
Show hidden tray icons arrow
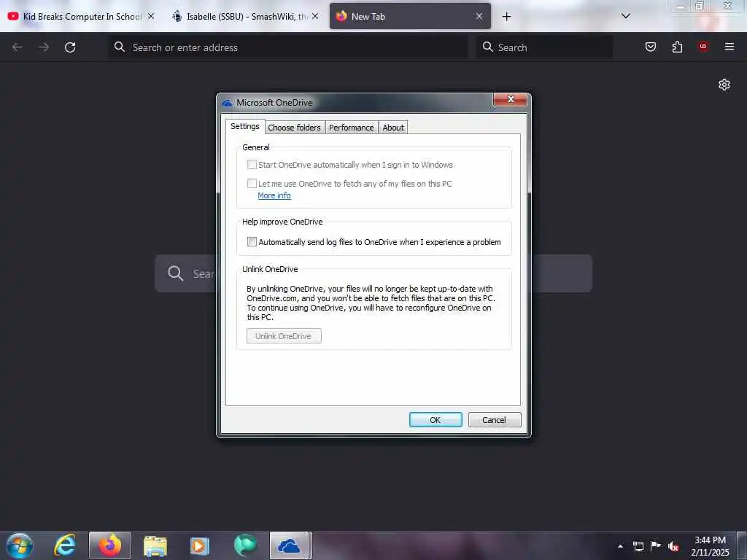tap(620, 546)
